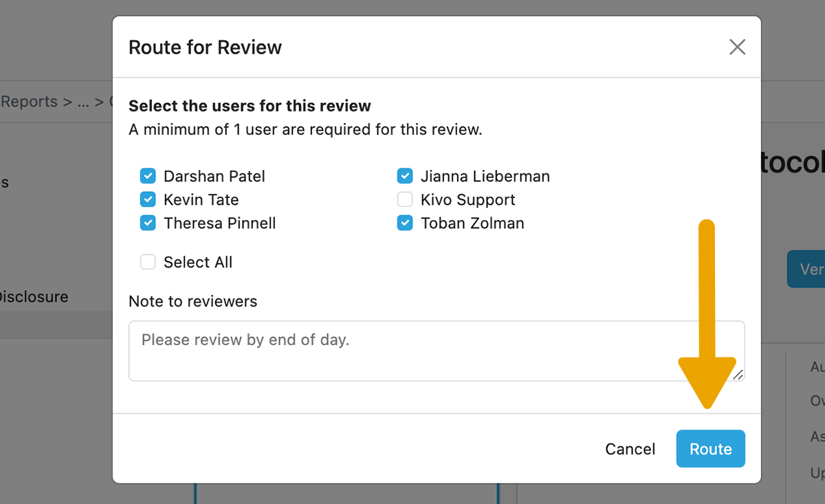Click the blue Route button

710,448
